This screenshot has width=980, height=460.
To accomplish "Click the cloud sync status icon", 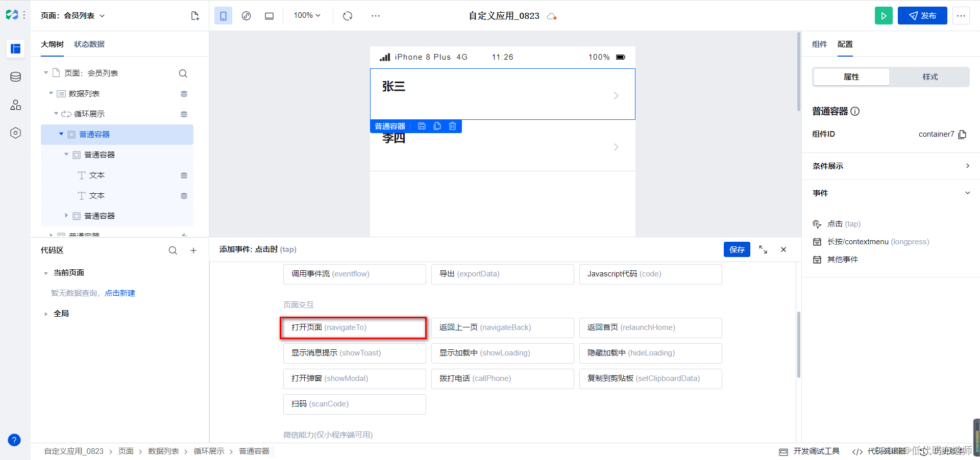I will pyautogui.click(x=551, y=16).
